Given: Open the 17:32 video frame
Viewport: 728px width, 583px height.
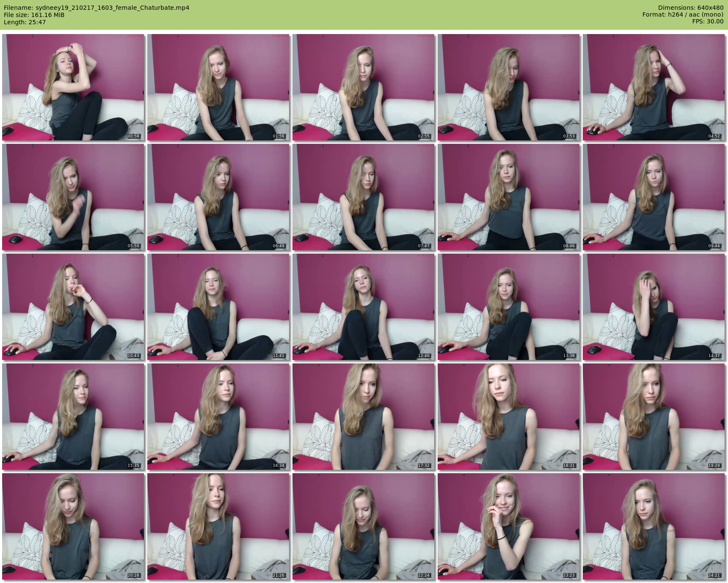Looking at the screenshot, I should [364, 417].
